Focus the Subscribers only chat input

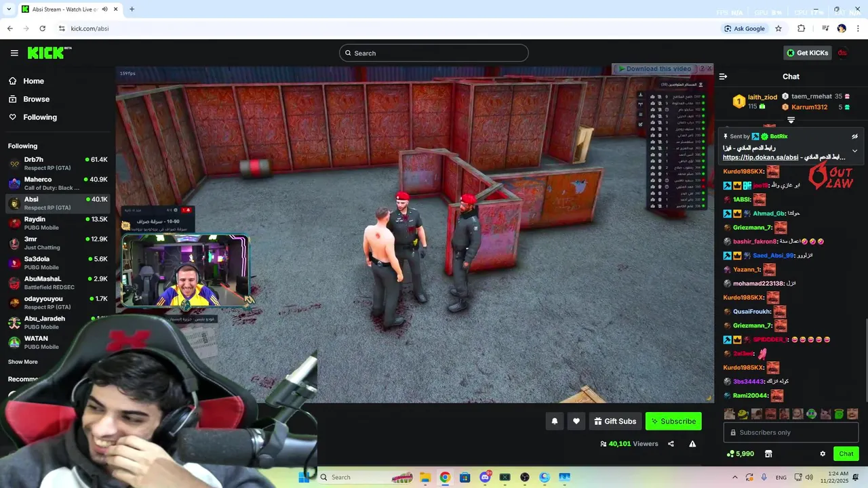[791, 432]
